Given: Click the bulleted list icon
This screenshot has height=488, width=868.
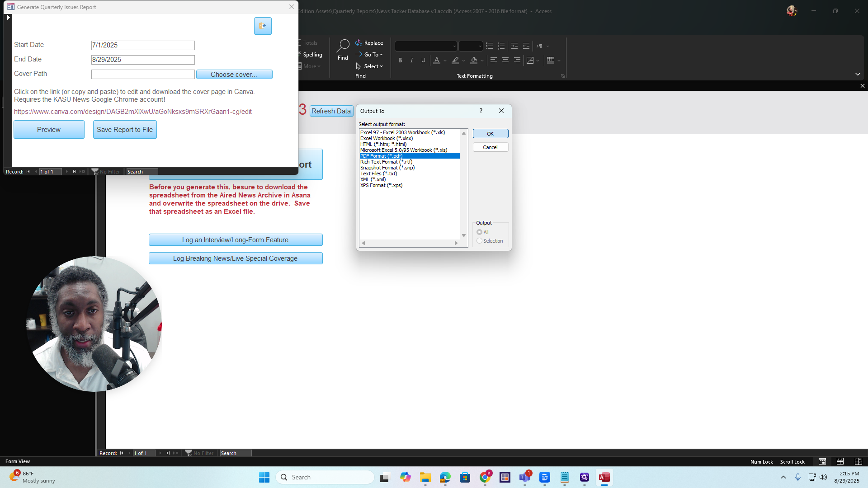Looking at the screenshot, I should pos(489,46).
